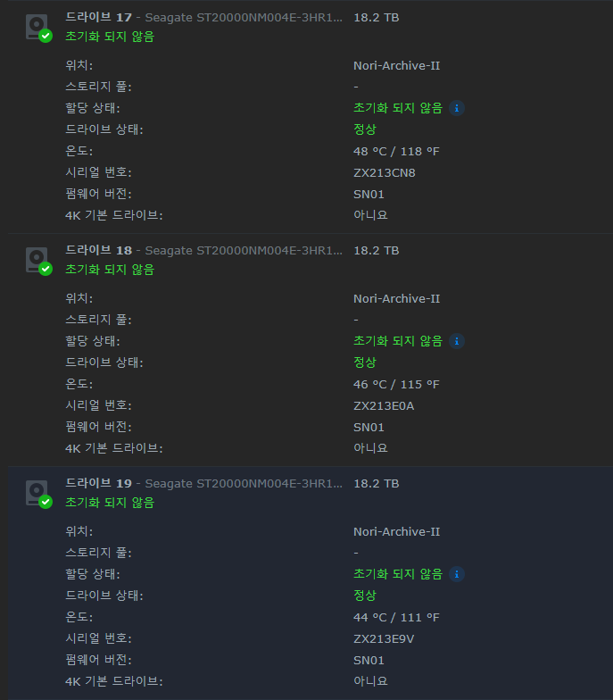The width and height of the screenshot is (613, 700).
Task: Click the 46 °C / 115 °F temperature value
Action: coord(396,384)
